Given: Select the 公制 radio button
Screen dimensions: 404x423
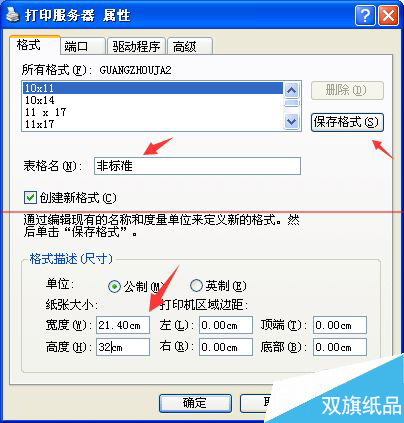Looking at the screenshot, I should (114, 287).
